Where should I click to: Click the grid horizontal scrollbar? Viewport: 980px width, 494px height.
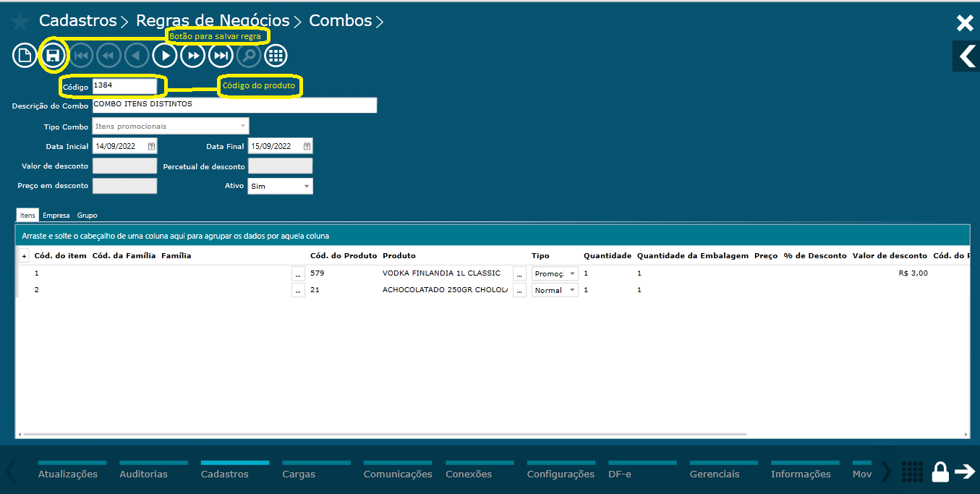(383, 434)
